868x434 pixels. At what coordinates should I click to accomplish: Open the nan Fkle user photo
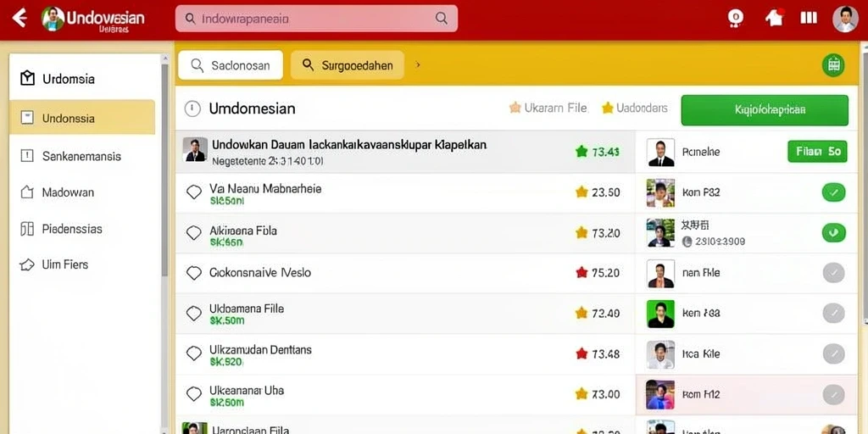click(x=660, y=274)
